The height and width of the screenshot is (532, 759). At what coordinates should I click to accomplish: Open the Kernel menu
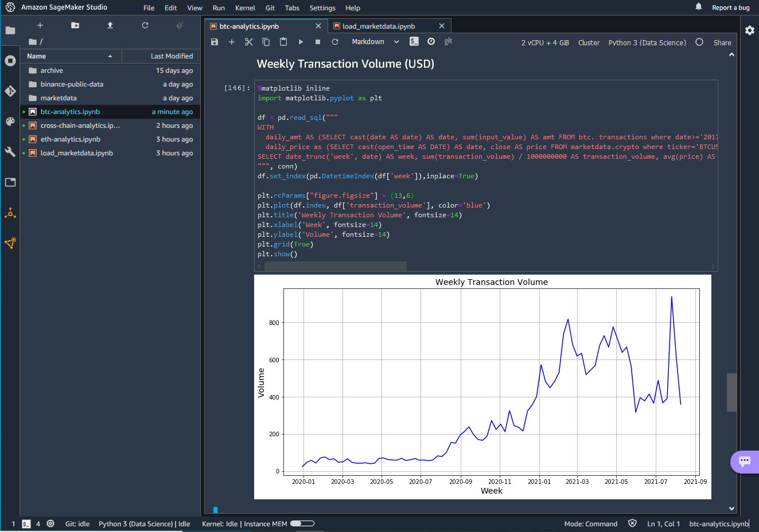pos(245,8)
